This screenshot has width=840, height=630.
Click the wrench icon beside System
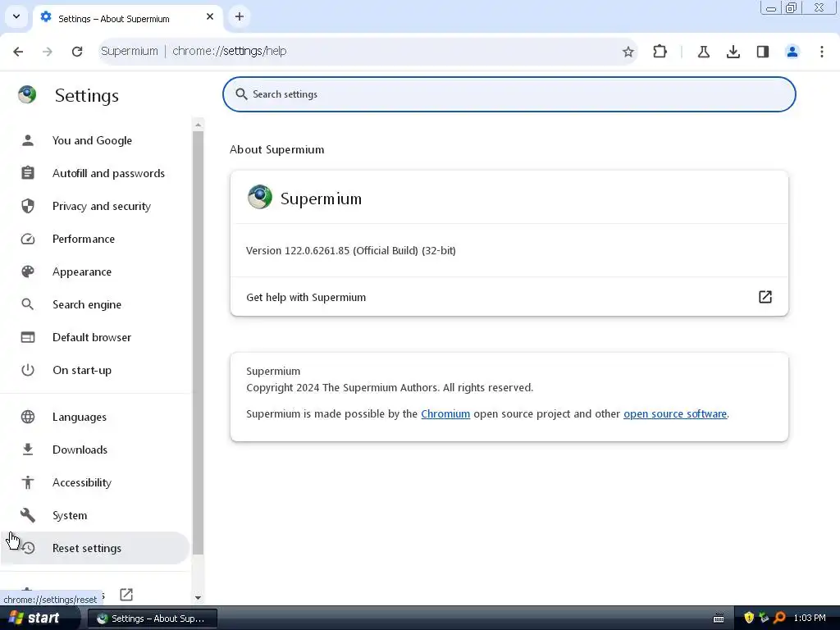(28, 515)
